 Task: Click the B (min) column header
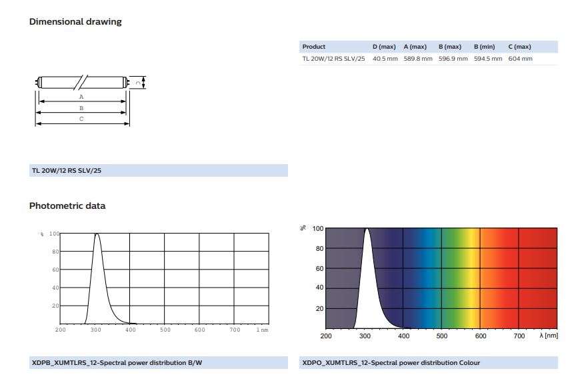tap(484, 47)
